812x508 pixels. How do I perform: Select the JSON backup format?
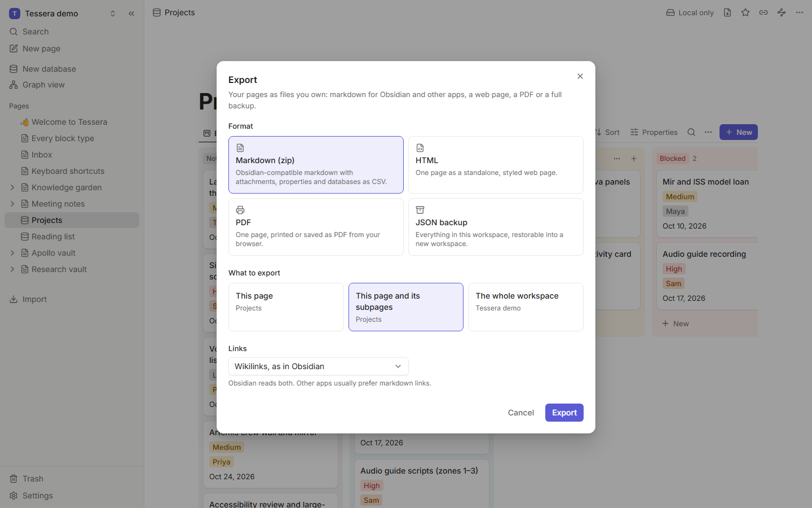click(x=496, y=227)
